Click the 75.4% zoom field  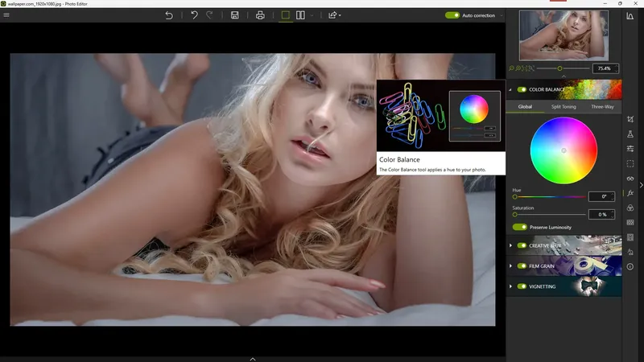[605, 68]
